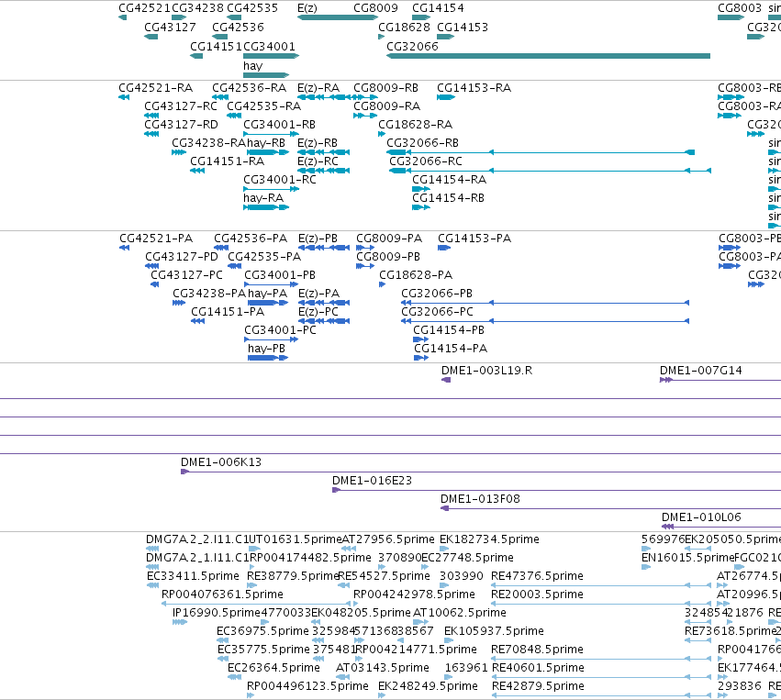Click the CG32066 gene span
The image size is (781, 700).
(549, 56)
